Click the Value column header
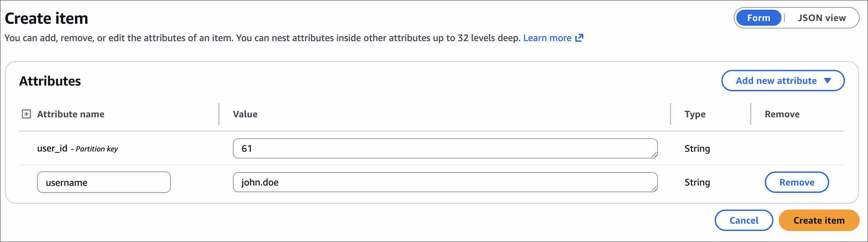This screenshot has height=242, width=868. (245, 114)
